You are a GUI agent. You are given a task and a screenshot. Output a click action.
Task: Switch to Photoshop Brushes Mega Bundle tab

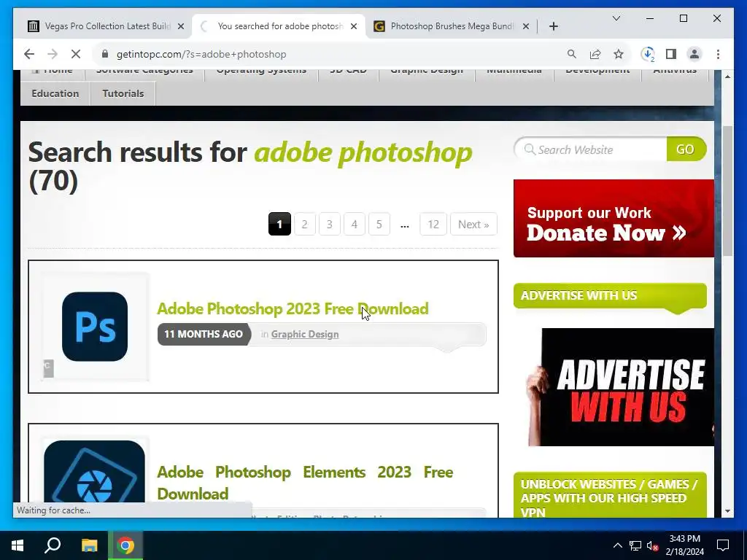coord(451,26)
